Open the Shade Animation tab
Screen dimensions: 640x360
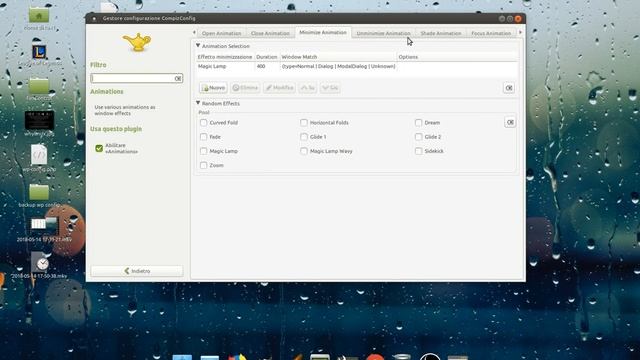[x=441, y=33]
